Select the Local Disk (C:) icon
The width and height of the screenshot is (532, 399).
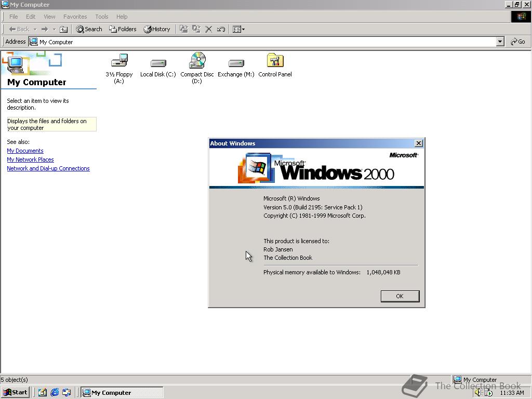158,68
